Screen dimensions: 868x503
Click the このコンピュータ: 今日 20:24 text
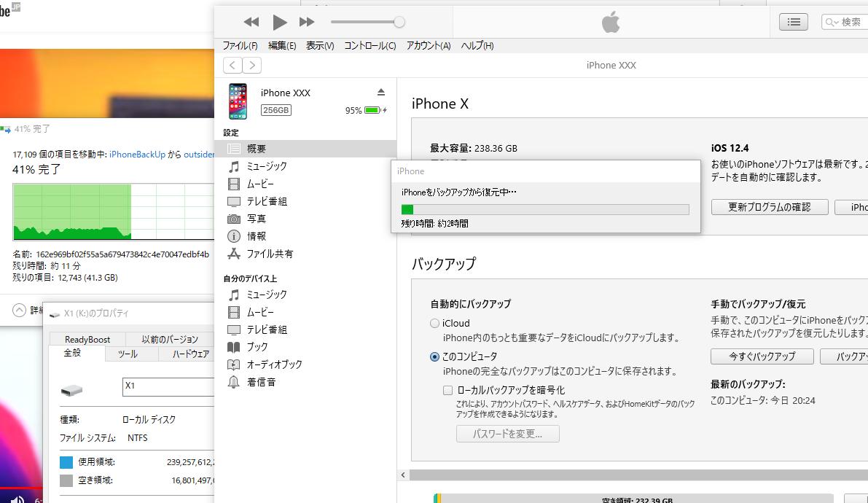click(x=763, y=400)
